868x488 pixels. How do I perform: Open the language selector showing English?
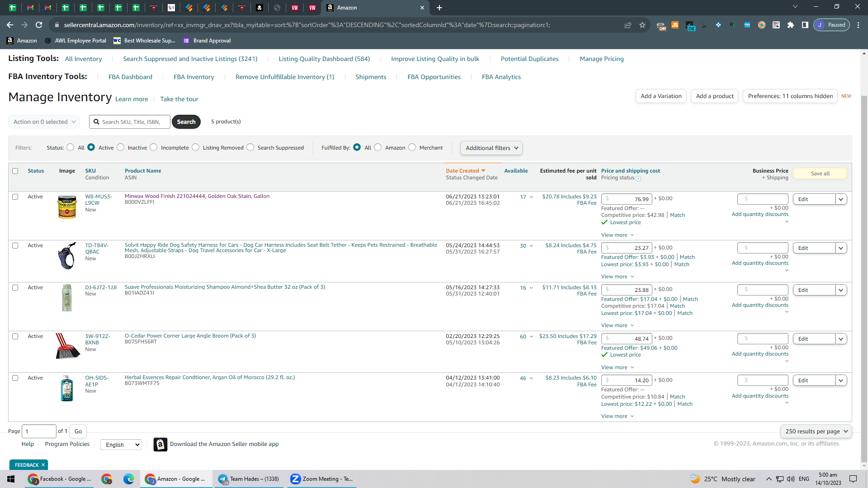121,445
